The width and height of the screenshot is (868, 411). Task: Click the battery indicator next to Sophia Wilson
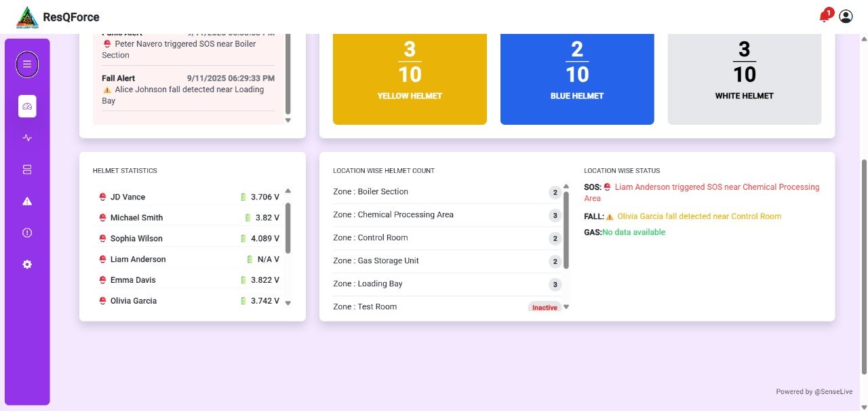point(243,238)
